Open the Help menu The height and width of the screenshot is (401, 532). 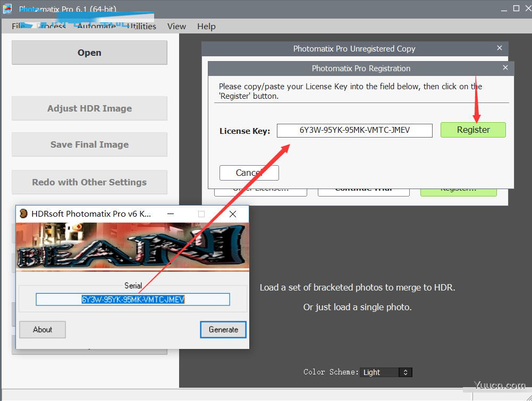(x=206, y=26)
